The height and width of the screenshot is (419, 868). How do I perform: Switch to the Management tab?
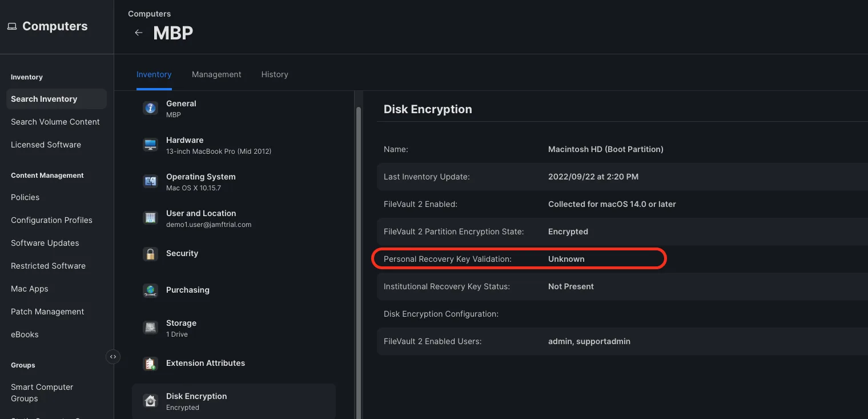216,74
